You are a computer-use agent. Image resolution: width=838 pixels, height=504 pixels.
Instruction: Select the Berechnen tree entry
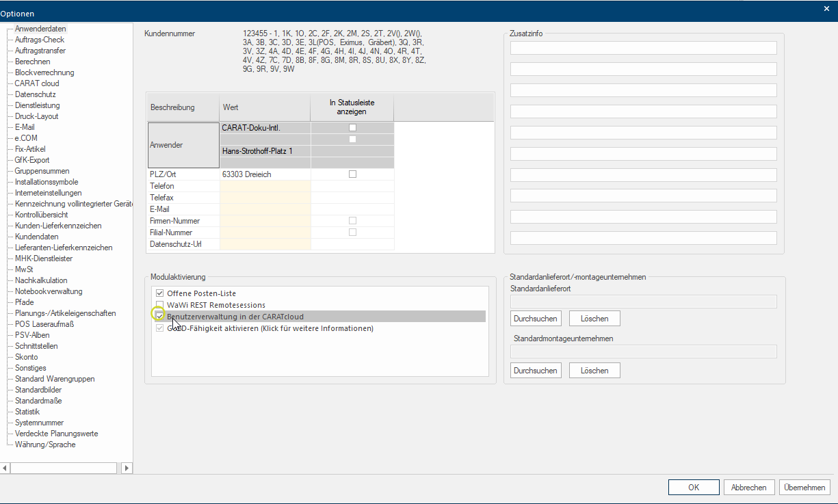33,62
